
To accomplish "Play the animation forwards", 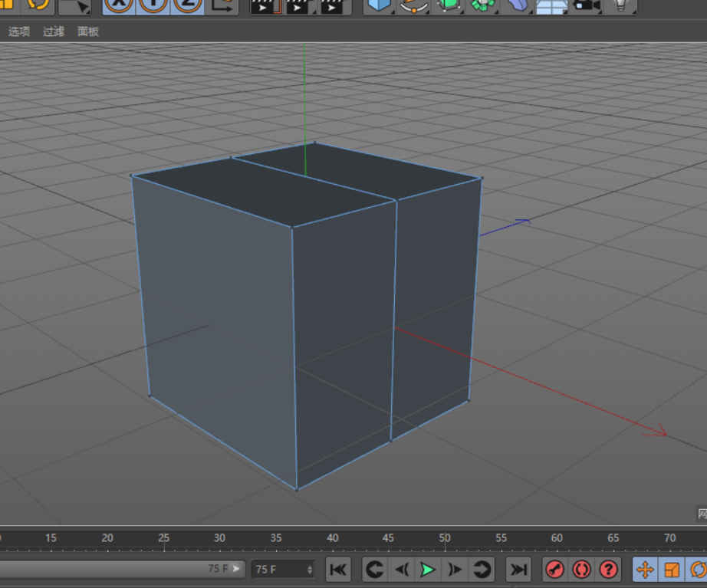I will [x=428, y=570].
